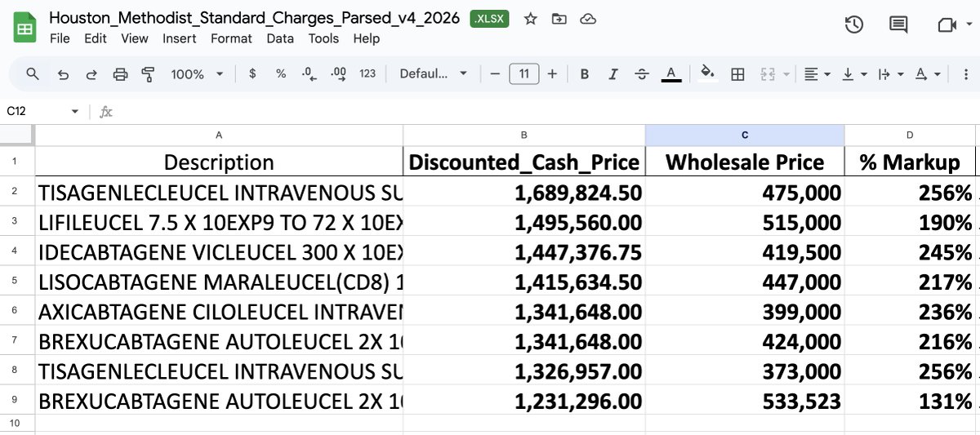The image size is (980, 435).
Task: Click the Wholesale Price header cell
Action: [745, 162]
